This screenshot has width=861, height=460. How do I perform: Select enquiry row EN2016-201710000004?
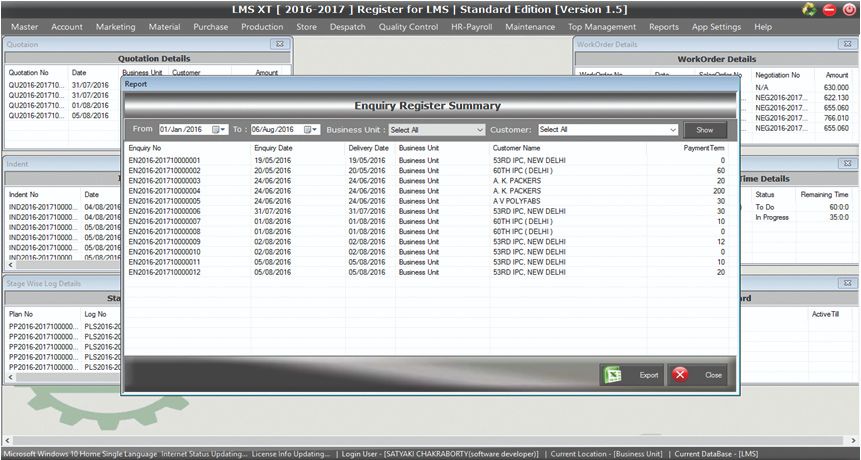(429, 191)
